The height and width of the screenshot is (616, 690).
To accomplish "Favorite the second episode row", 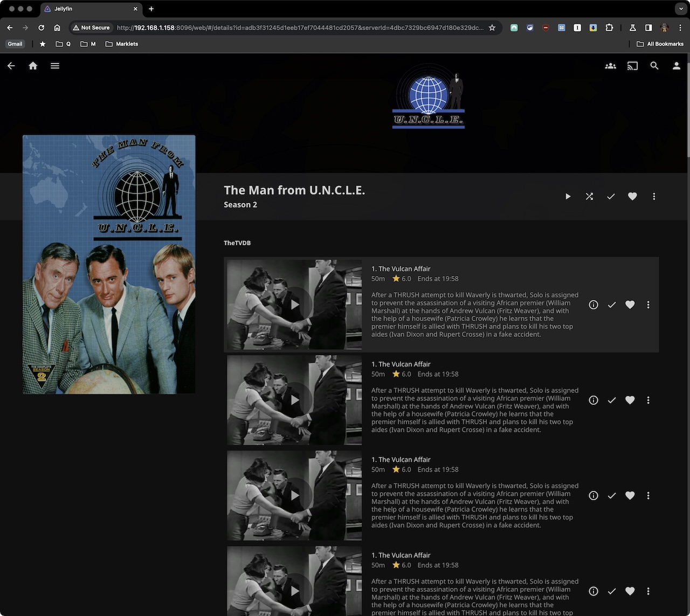I will [630, 400].
